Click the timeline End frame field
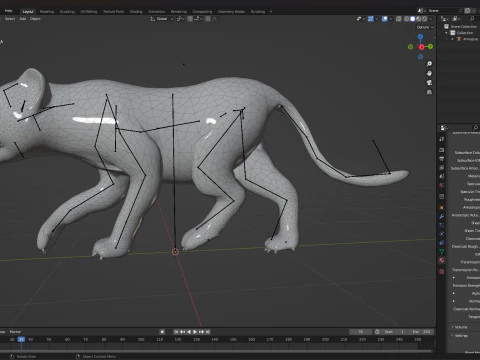This screenshot has height=360, width=480. tap(423, 332)
